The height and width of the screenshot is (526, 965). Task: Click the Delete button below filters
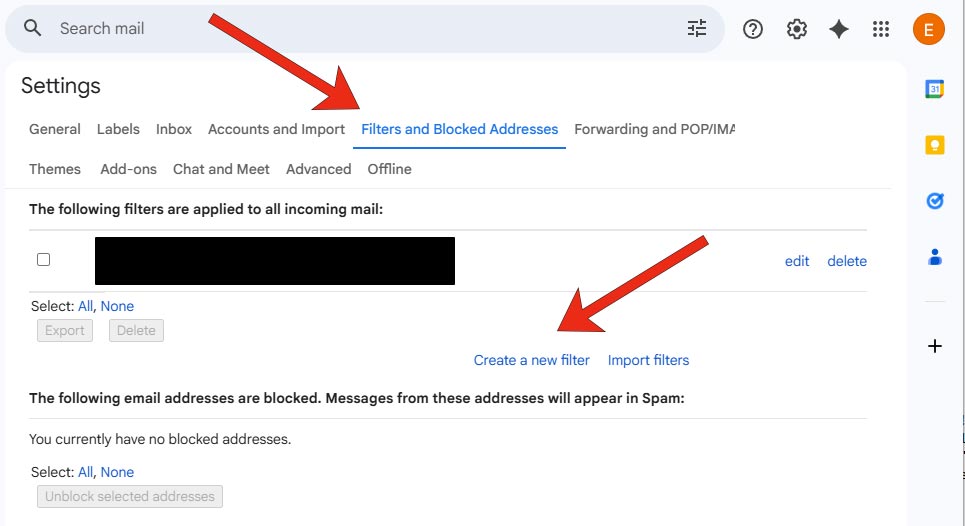point(136,330)
